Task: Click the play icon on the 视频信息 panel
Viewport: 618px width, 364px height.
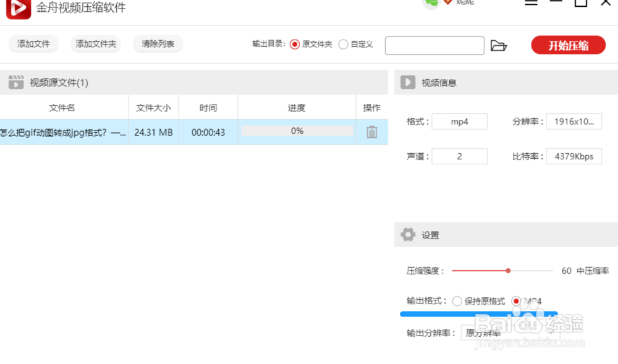Action: click(x=407, y=82)
